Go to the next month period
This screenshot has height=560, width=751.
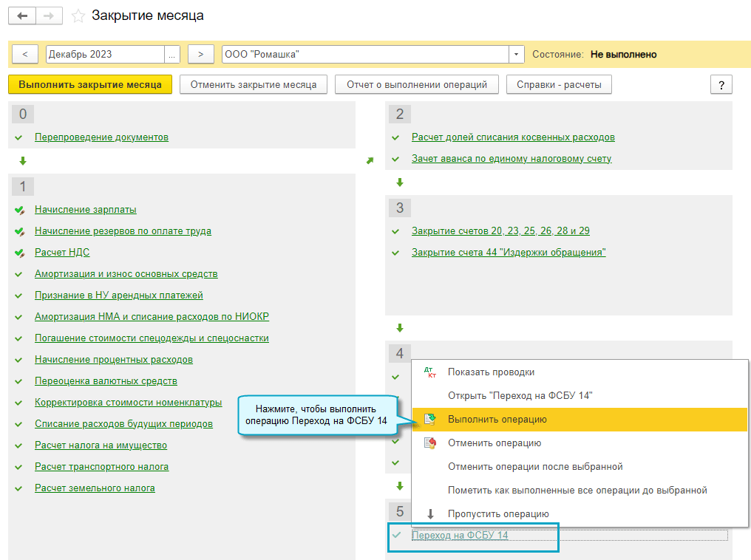(200, 55)
